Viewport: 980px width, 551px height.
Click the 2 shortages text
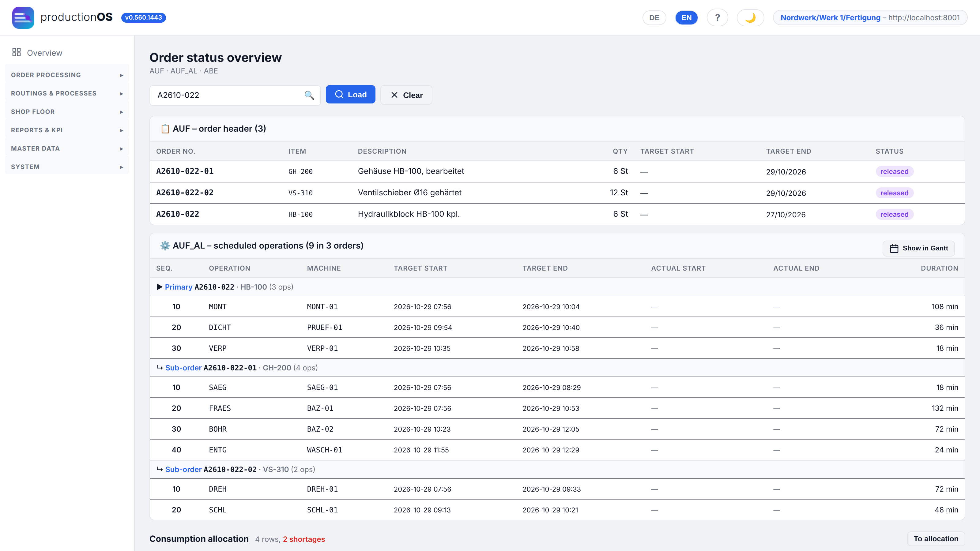point(303,539)
